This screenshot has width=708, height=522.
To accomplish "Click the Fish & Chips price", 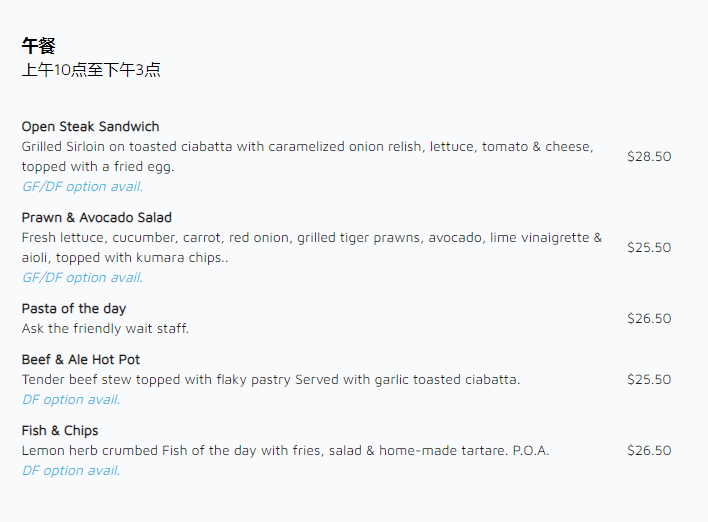I will point(649,451).
